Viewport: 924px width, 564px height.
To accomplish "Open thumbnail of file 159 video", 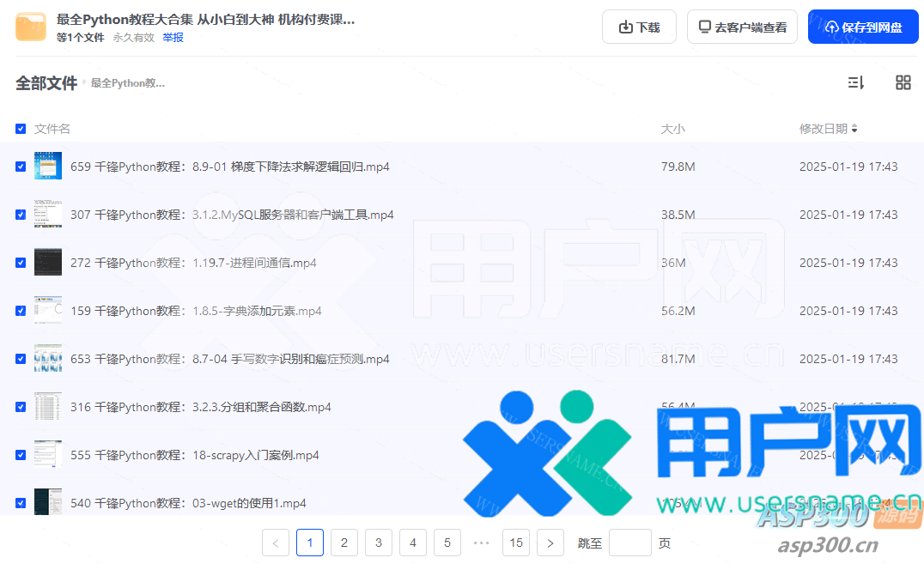I will pyautogui.click(x=48, y=310).
